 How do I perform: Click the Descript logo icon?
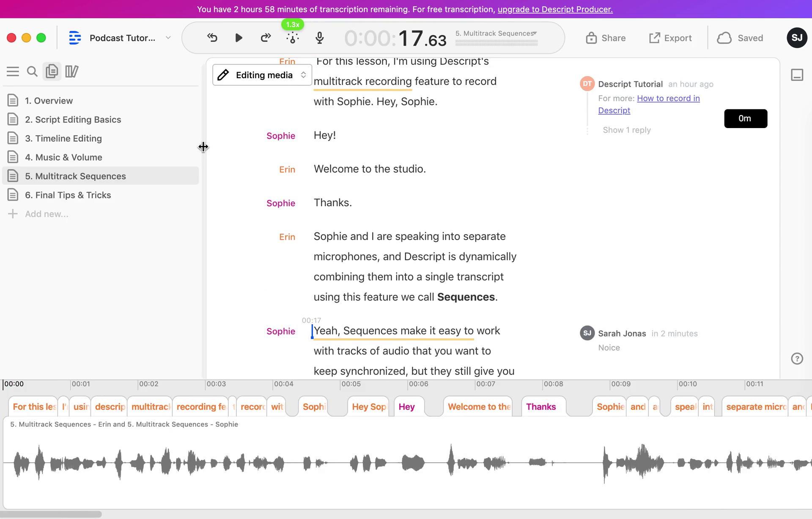(x=75, y=38)
